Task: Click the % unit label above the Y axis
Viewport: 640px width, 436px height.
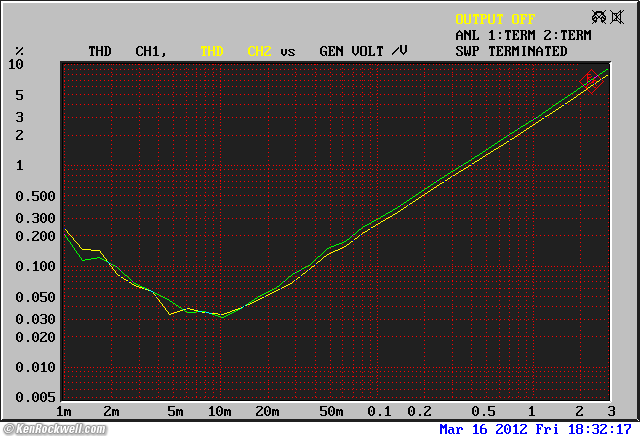Action: [19, 51]
